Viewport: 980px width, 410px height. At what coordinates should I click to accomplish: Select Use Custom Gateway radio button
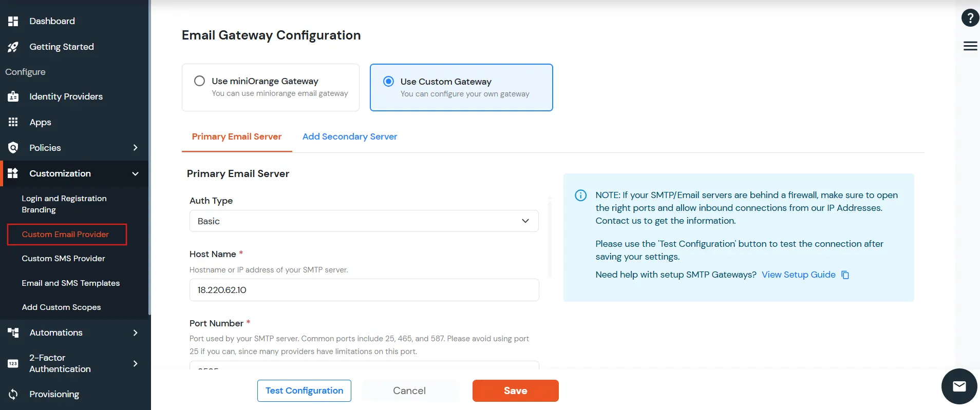tap(389, 81)
